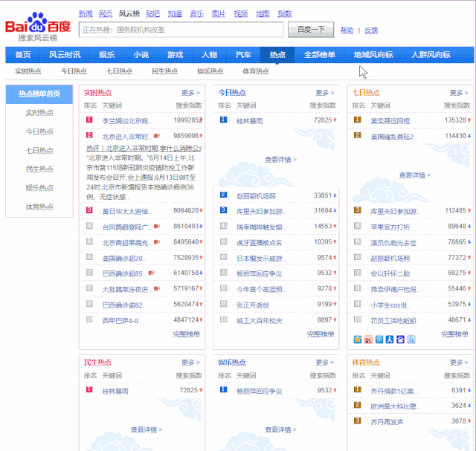The height and width of the screenshot is (451, 476).
Task: Click up-arrow trend icon next to 72825 today list
Action: tap(335, 120)
